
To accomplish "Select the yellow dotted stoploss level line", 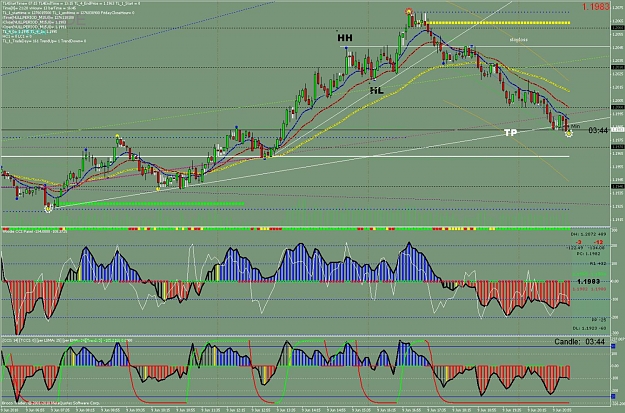I will (499, 23).
